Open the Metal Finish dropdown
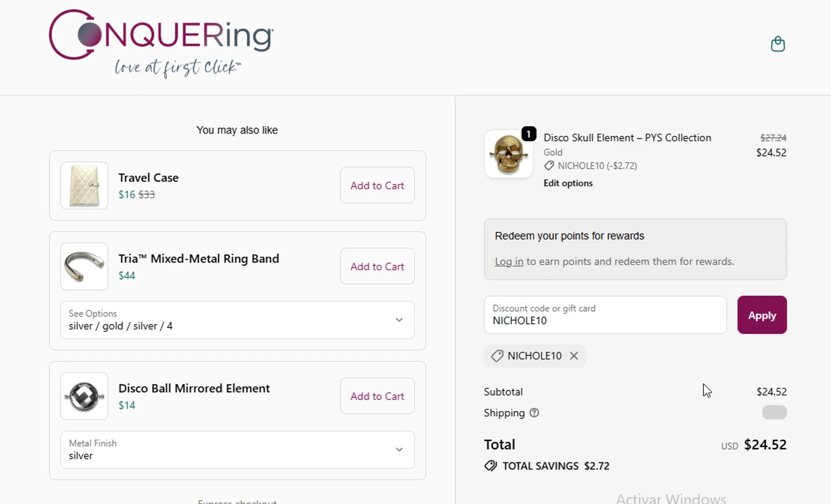Viewport: 831px width, 504px height. coord(237,450)
